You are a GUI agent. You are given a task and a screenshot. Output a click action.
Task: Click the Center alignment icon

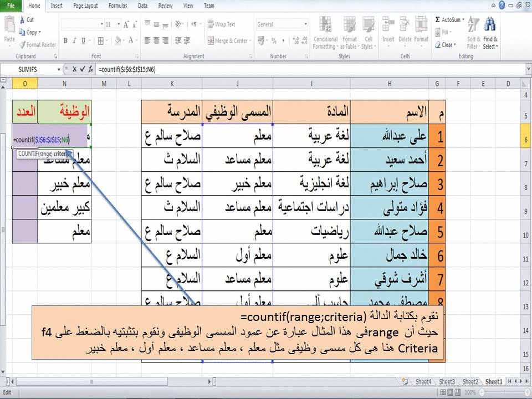pos(156,40)
